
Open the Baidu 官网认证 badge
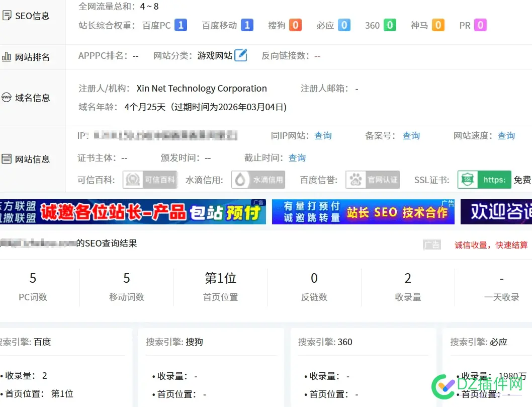(373, 180)
